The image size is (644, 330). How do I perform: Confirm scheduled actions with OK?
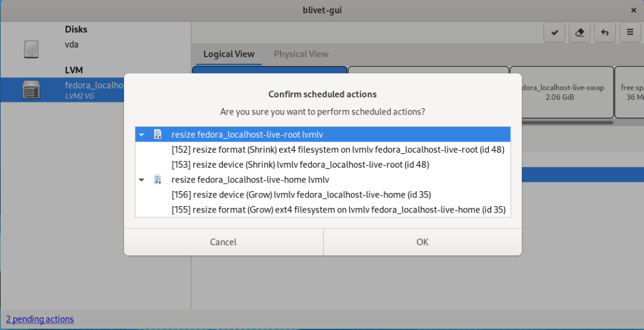(422, 242)
